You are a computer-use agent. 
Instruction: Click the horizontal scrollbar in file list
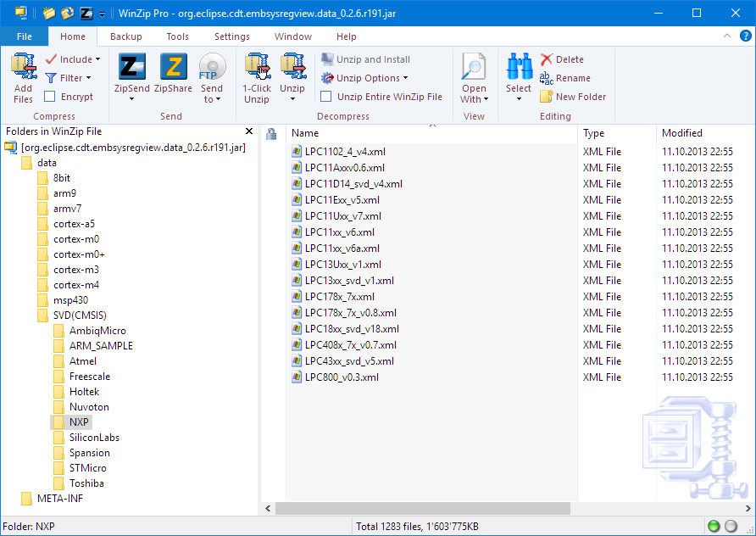click(x=509, y=508)
